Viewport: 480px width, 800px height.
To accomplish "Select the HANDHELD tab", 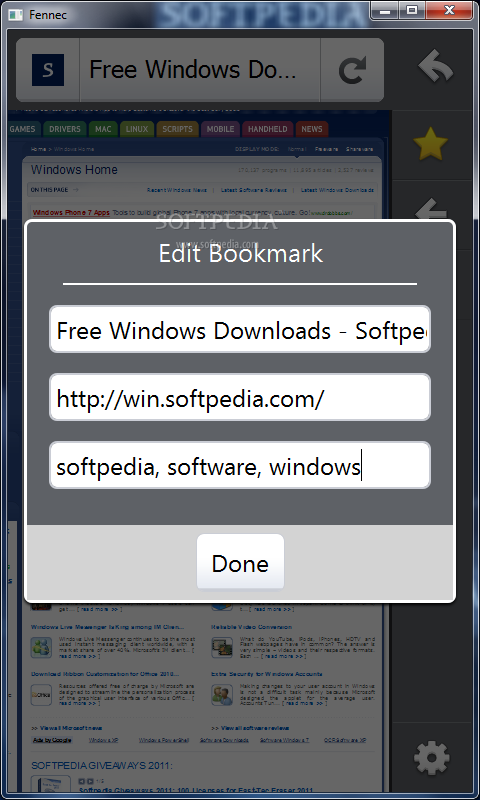I will tap(267, 129).
